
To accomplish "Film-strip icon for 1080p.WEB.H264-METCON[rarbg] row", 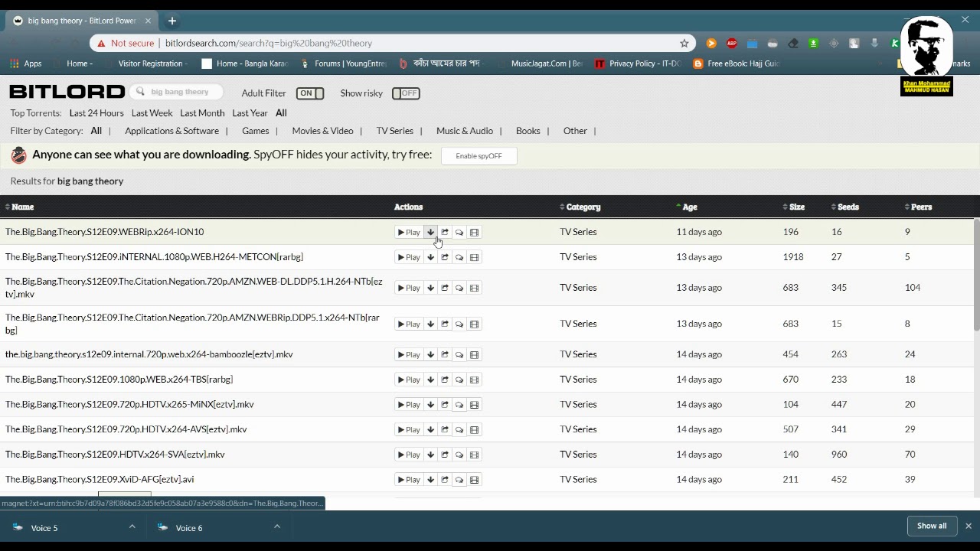I will click(474, 258).
